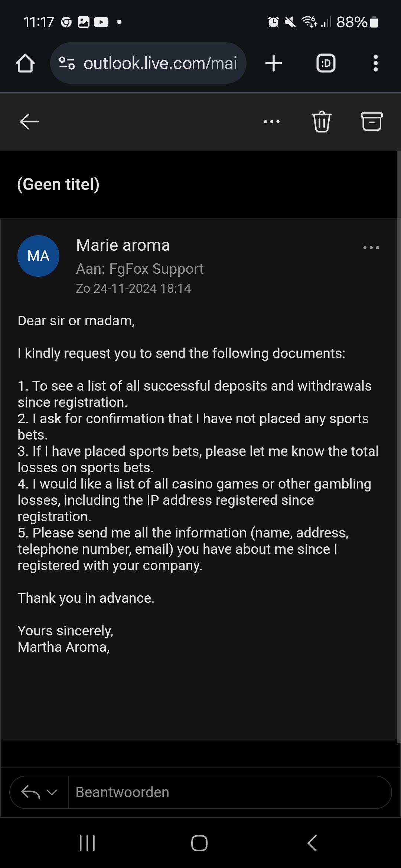Screen dimensions: 401x868
Task: Open a new browser tab
Action: click(274, 63)
